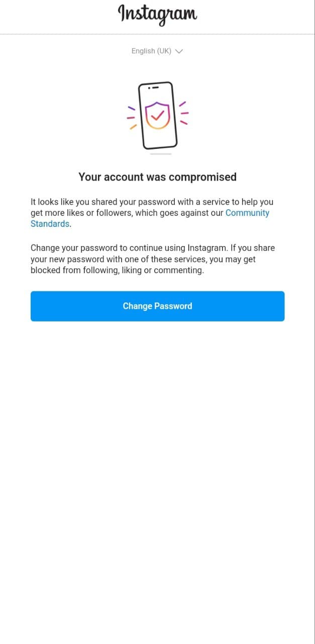The width and height of the screenshot is (315, 644).
Task: Click the header divider line below the logo
Action: pyautogui.click(x=157, y=34)
